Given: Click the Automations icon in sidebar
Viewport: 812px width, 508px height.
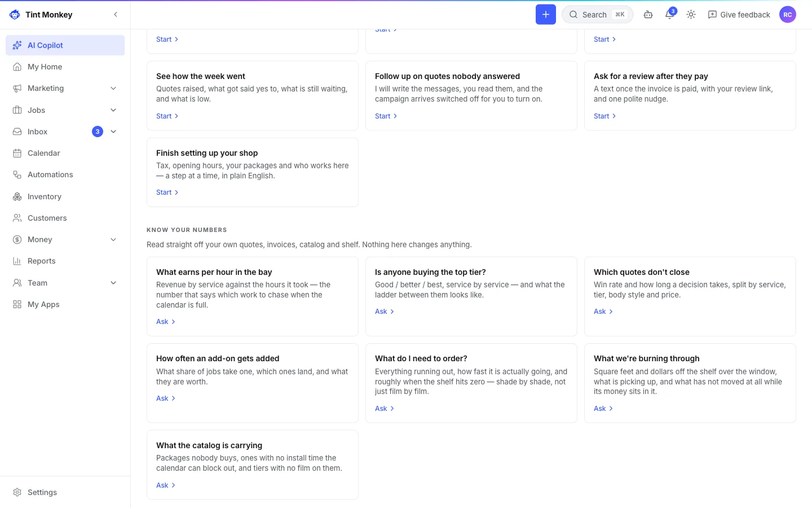Looking at the screenshot, I should pos(17,175).
